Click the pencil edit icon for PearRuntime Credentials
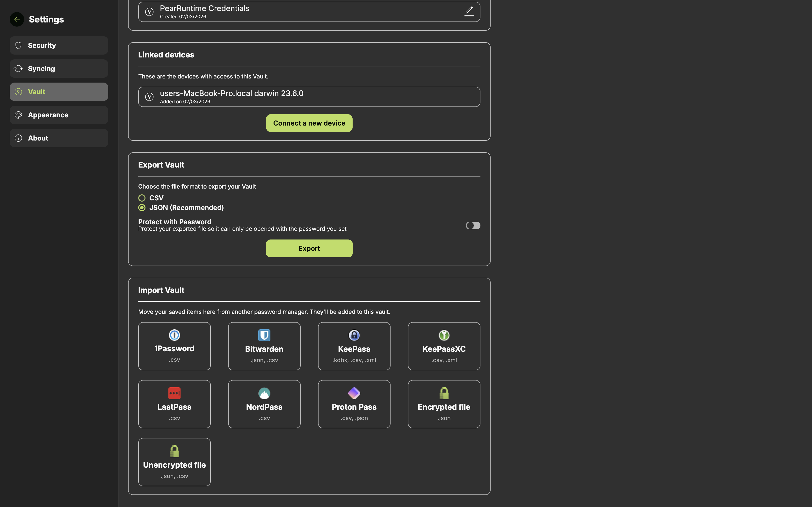812x507 pixels. 469,11
